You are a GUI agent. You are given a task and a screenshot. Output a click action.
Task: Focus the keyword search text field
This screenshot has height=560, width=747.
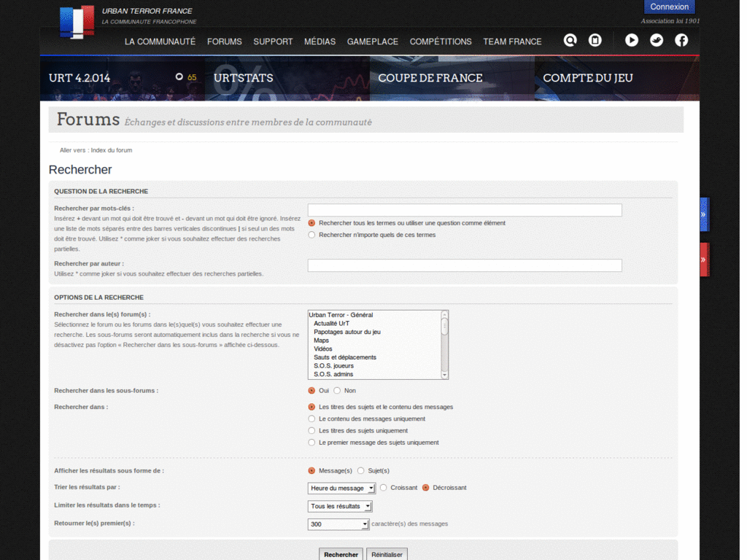click(x=465, y=210)
